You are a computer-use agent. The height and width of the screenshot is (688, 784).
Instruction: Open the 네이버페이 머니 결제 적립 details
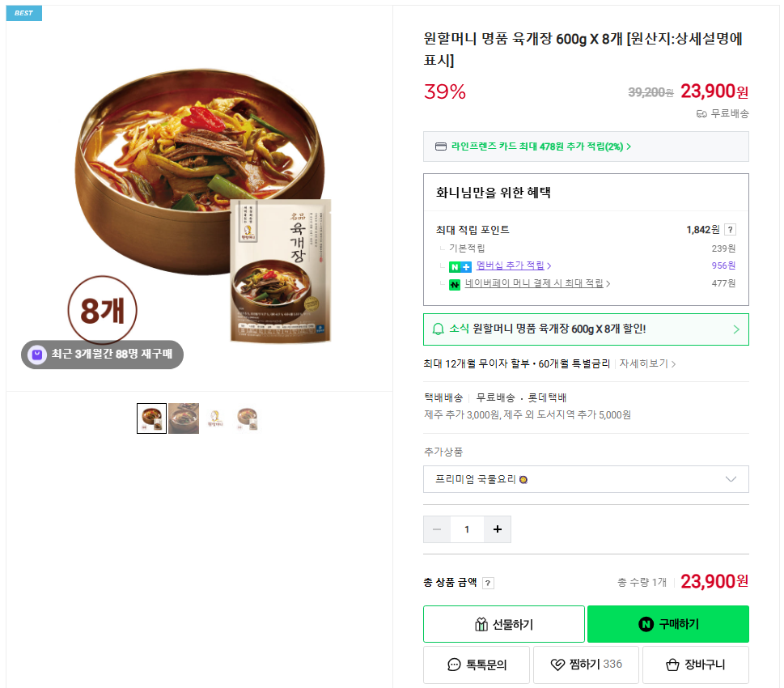(x=535, y=283)
